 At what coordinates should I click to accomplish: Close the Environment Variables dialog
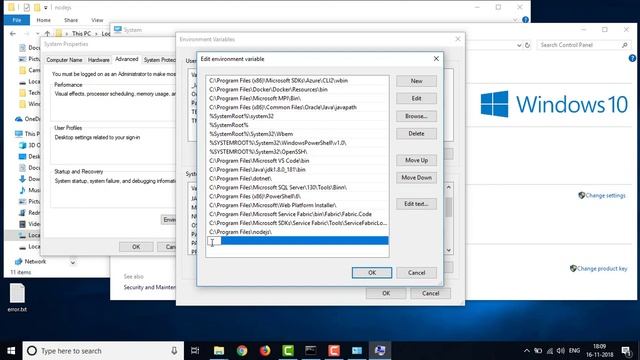pos(458,39)
